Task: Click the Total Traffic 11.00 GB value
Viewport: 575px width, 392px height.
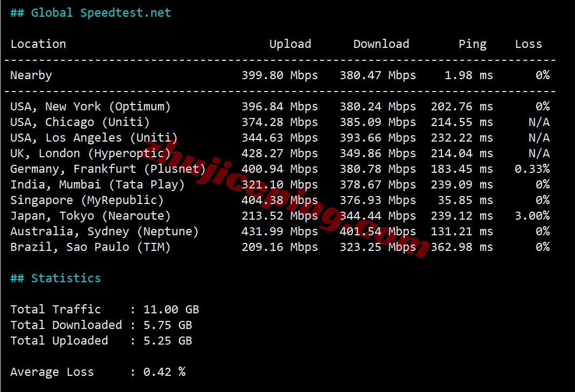Action: (171, 310)
